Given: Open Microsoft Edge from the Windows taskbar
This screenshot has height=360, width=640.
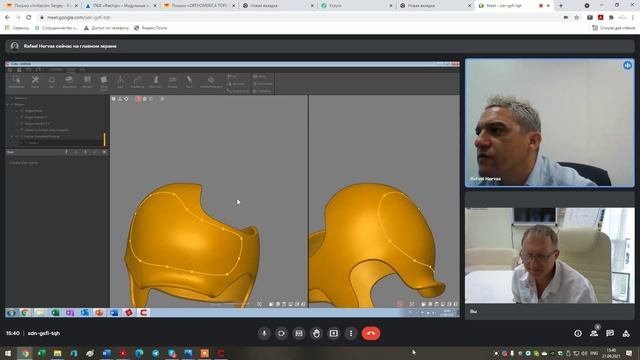Looking at the screenshot, I should (139, 353).
